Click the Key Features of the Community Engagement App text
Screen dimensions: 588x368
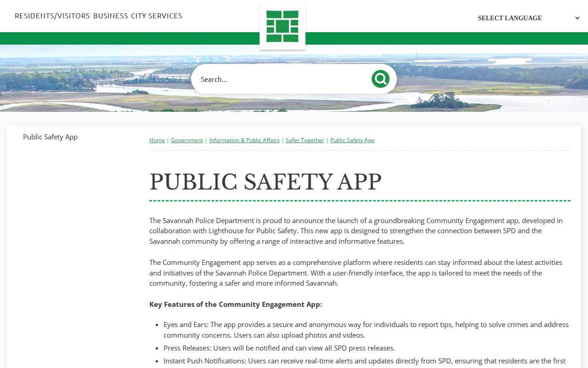236,305
